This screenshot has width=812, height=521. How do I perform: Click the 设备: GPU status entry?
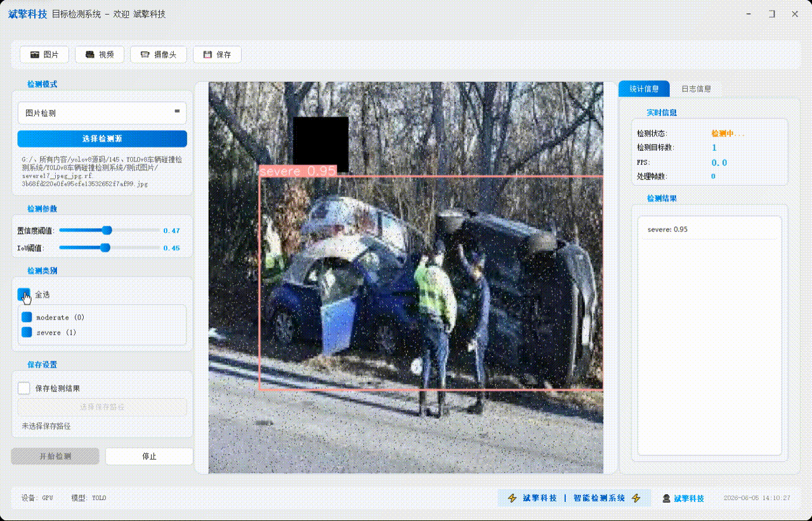37,498
